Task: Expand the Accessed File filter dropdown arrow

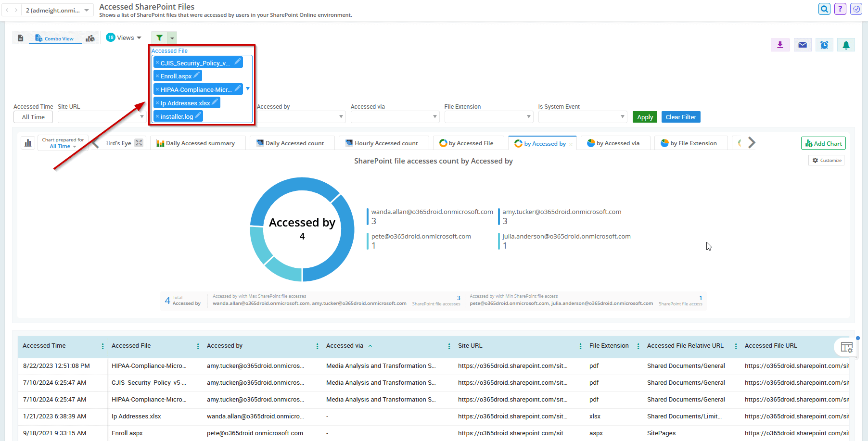Action: (248, 88)
